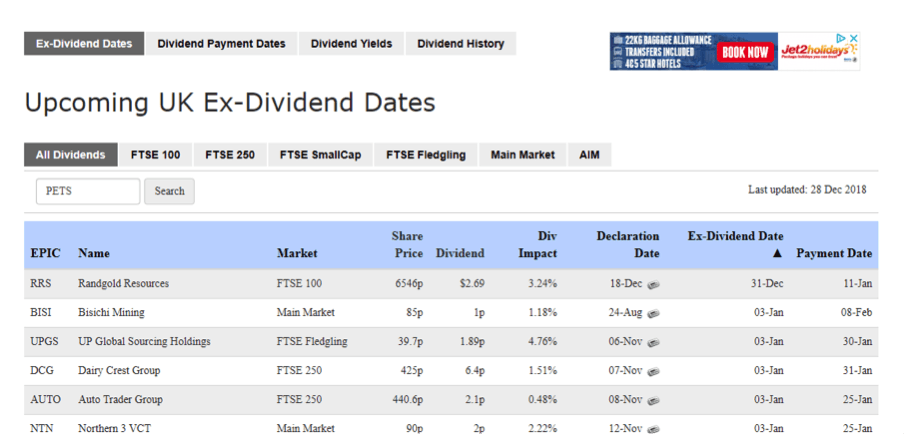The width and height of the screenshot is (904, 434).
Task: Toggle Ex-Dividend Date sort arrow
Action: [x=777, y=254]
